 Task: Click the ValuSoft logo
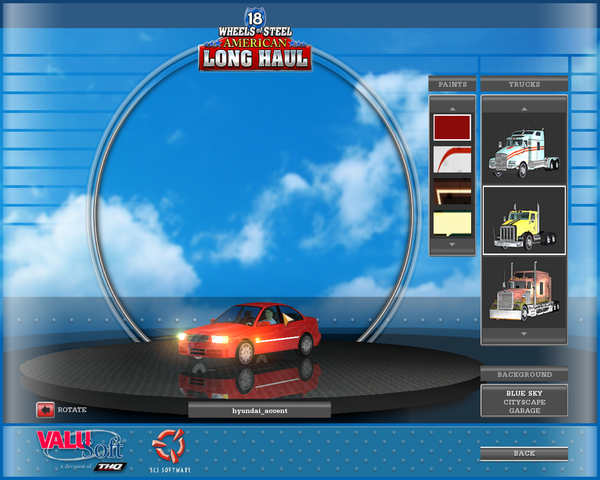tap(76, 446)
